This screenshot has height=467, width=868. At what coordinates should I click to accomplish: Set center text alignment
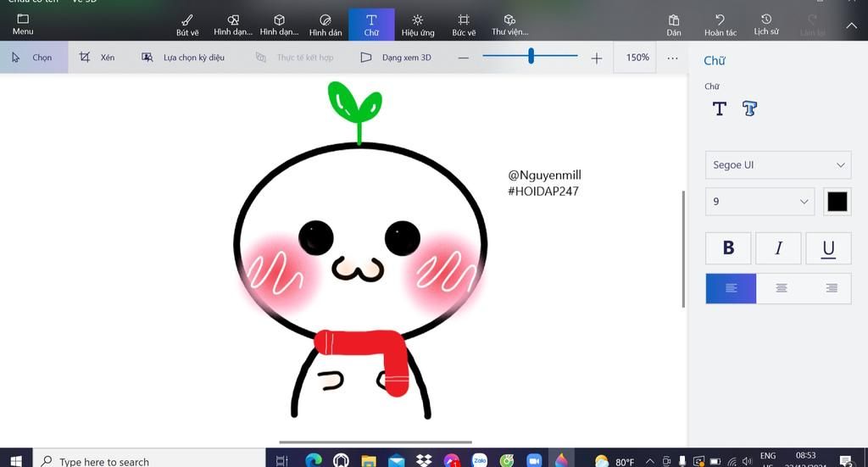[x=781, y=288]
